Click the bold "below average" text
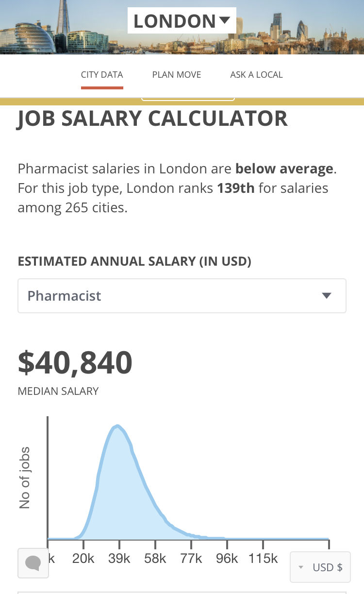 [284, 169]
